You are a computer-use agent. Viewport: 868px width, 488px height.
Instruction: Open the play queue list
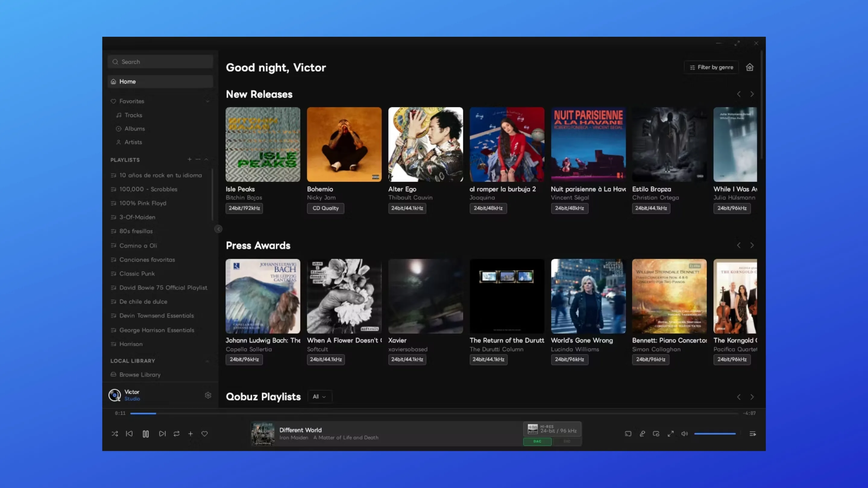tap(753, 434)
